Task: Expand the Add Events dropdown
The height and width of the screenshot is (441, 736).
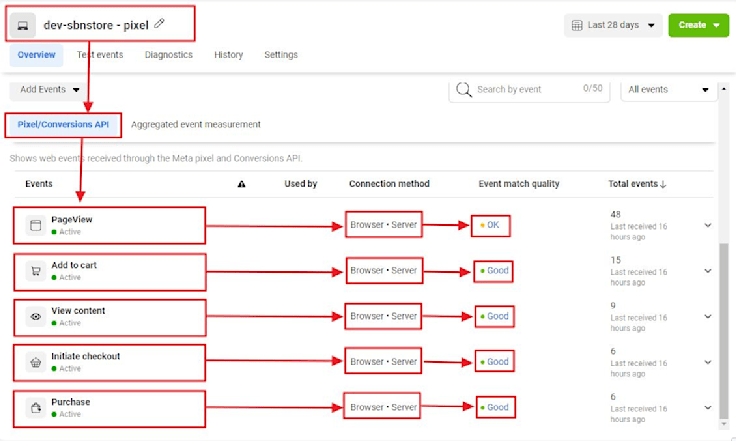Action: point(50,89)
